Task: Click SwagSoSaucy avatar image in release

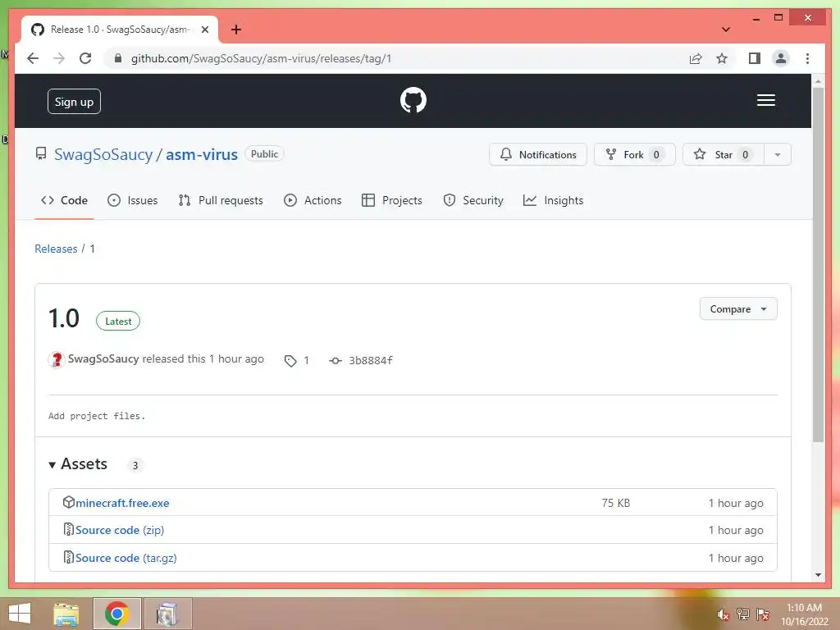Action: 57,359
